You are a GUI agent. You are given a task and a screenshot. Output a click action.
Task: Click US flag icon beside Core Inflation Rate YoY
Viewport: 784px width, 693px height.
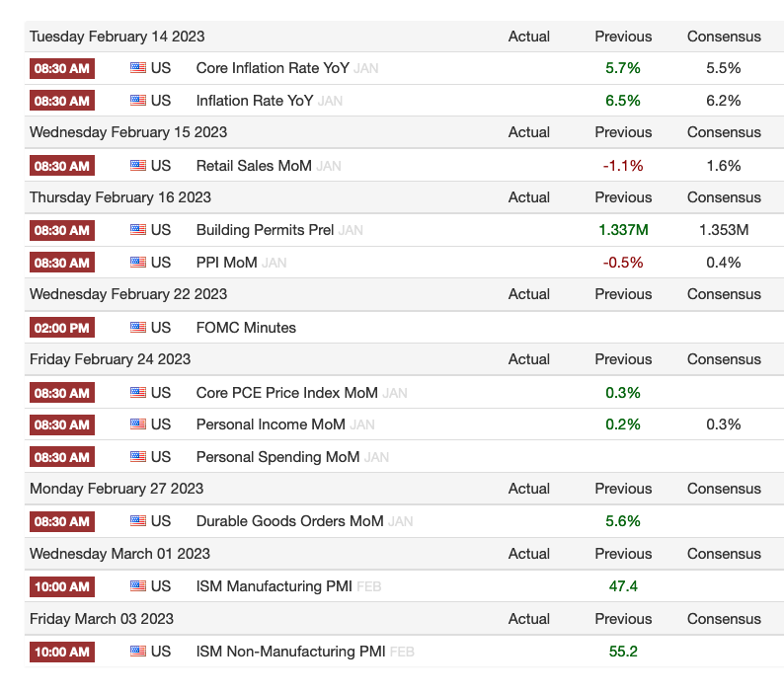coord(138,67)
